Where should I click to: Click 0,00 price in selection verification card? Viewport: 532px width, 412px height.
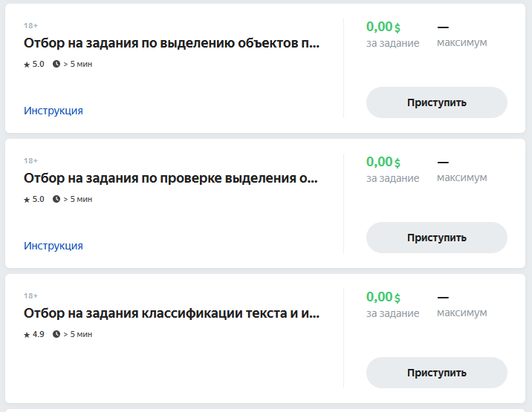[379, 162]
